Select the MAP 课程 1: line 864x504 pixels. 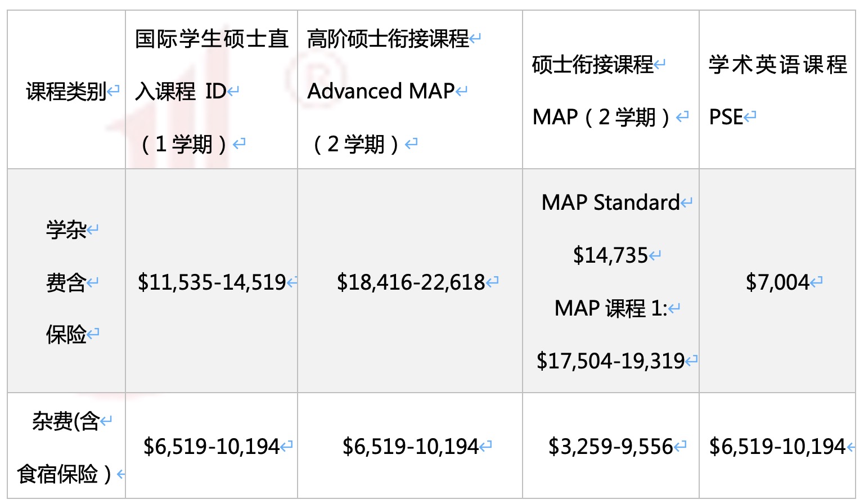coord(610,308)
